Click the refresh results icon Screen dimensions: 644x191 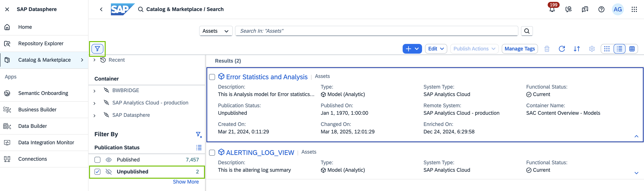[x=562, y=49]
